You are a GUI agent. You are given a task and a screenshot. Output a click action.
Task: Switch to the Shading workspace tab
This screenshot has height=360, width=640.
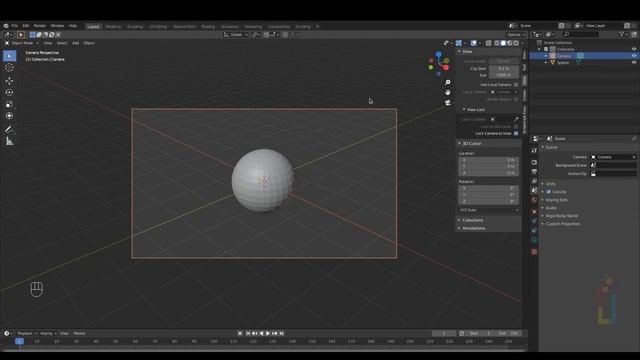click(x=208, y=27)
